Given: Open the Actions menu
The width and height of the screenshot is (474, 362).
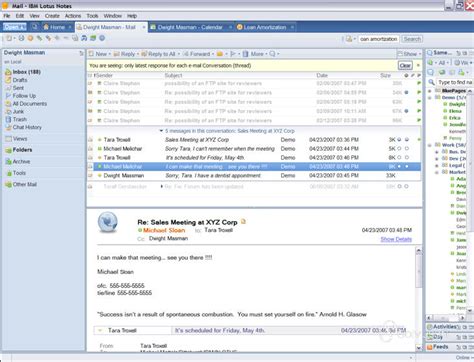Looking at the screenshot, I should (x=73, y=16).
